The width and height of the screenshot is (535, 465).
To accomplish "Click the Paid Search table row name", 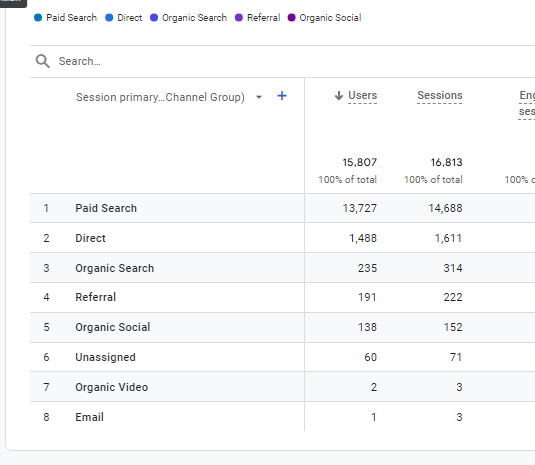I will pos(106,208).
